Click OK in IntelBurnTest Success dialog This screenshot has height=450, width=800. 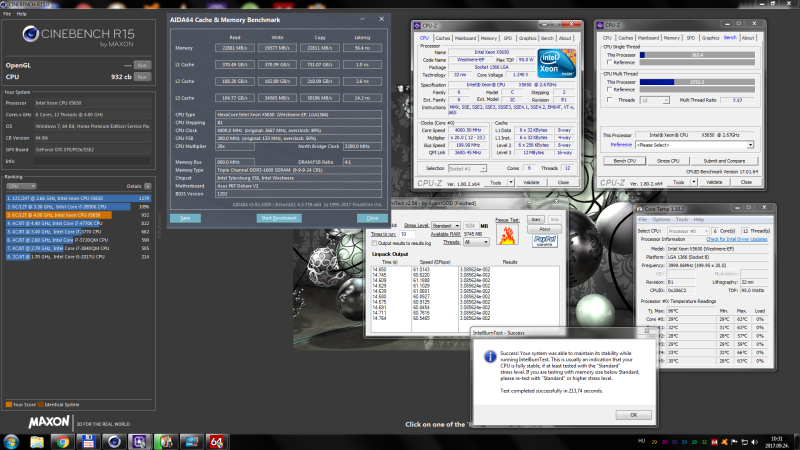633,415
